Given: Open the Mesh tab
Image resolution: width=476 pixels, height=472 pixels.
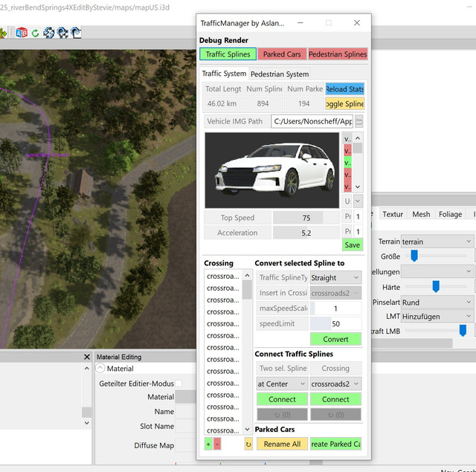Looking at the screenshot, I should coord(421,214).
